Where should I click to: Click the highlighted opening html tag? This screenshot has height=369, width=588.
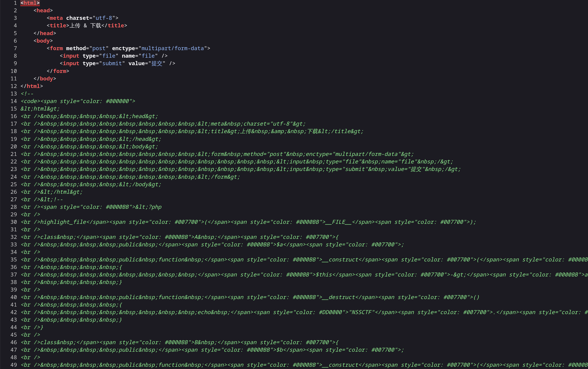point(30,3)
